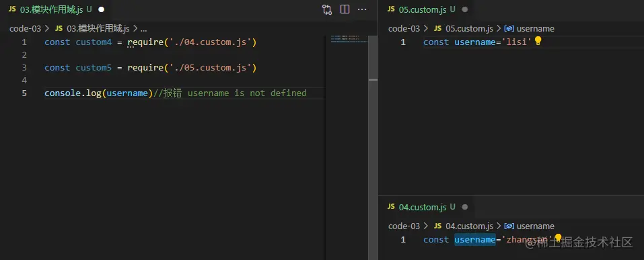The image size is (644, 260).
Task: Click the lightbulb beside 'lisi'
Action: click(538, 41)
